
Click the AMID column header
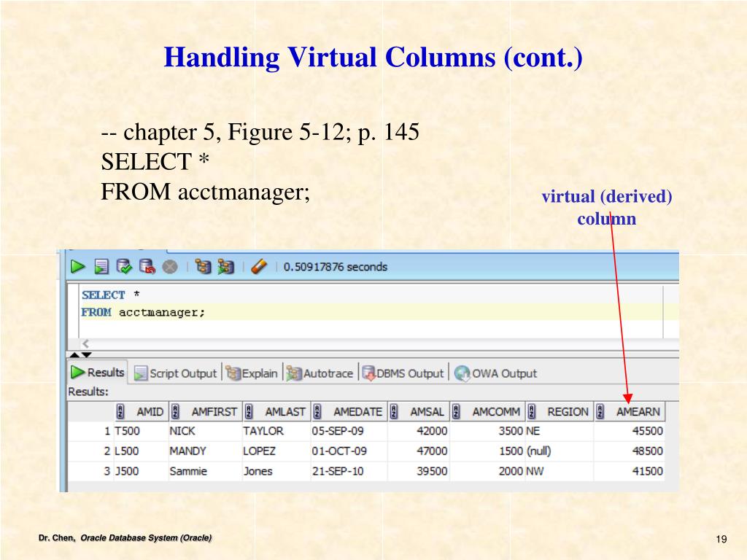tap(142, 411)
